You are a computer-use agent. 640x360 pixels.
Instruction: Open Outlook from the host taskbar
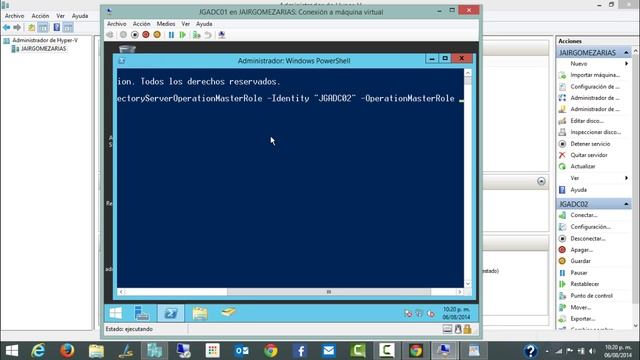[242, 351]
